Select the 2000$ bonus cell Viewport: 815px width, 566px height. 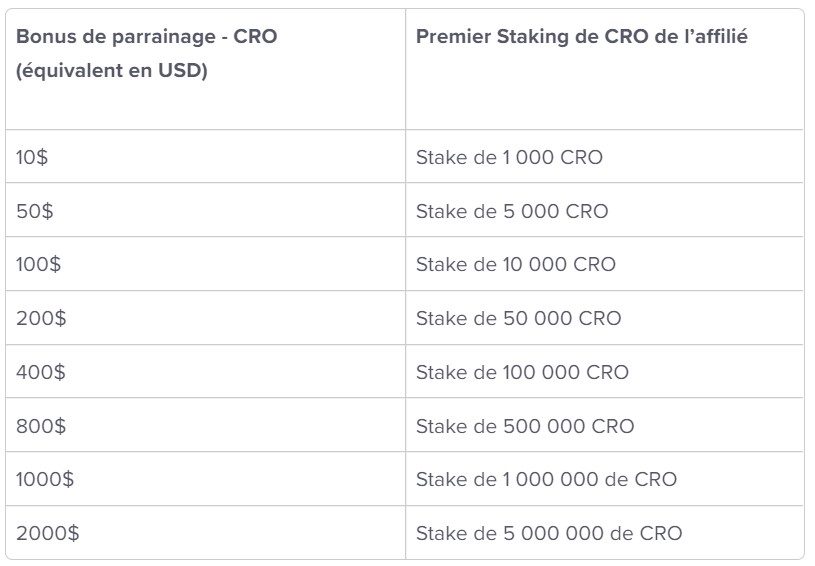205,533
